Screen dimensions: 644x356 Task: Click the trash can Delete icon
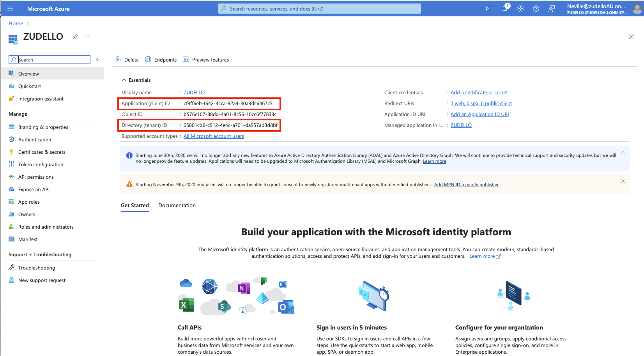[x=118, y=59]
